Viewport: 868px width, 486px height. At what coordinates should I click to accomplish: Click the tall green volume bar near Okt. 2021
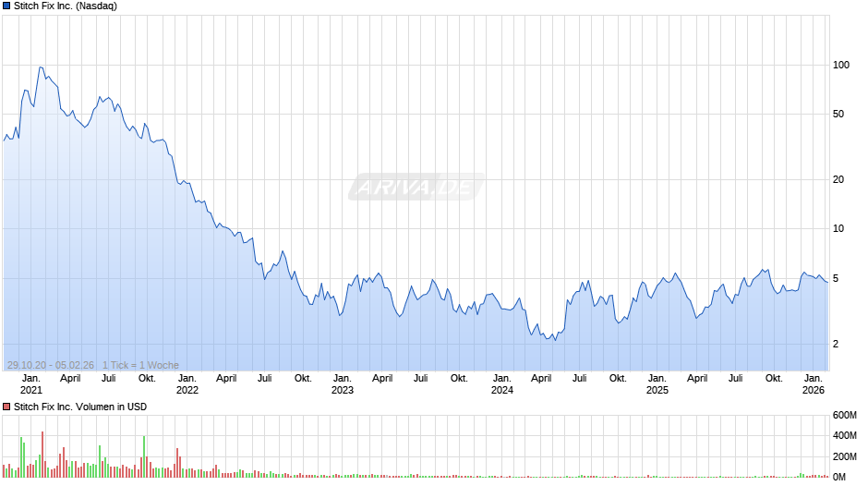tap(144, 456)
